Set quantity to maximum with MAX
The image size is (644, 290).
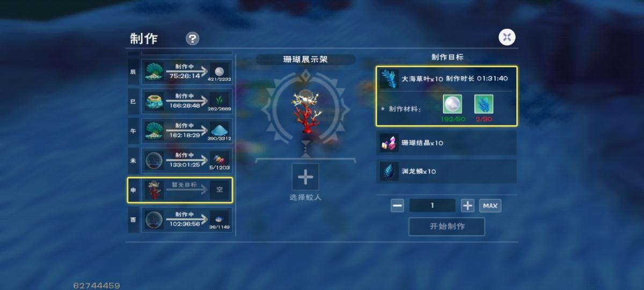[x=490, y=206]
